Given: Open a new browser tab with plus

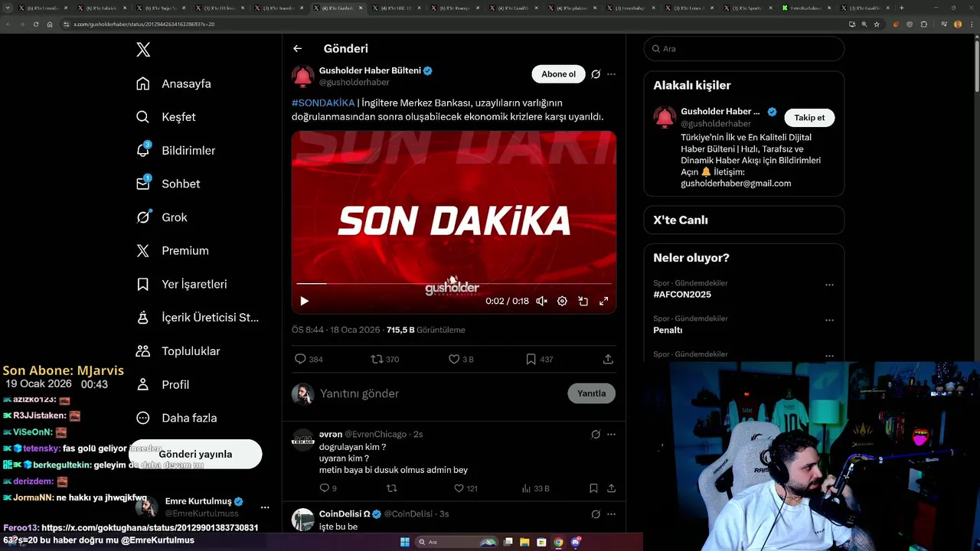Looking at the screenshot, I should (x=901, y=8).
